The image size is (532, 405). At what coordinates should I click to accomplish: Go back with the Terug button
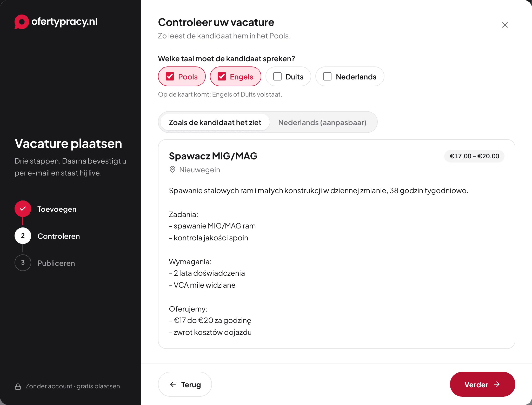pyautogui.click(x=185, y=384)
